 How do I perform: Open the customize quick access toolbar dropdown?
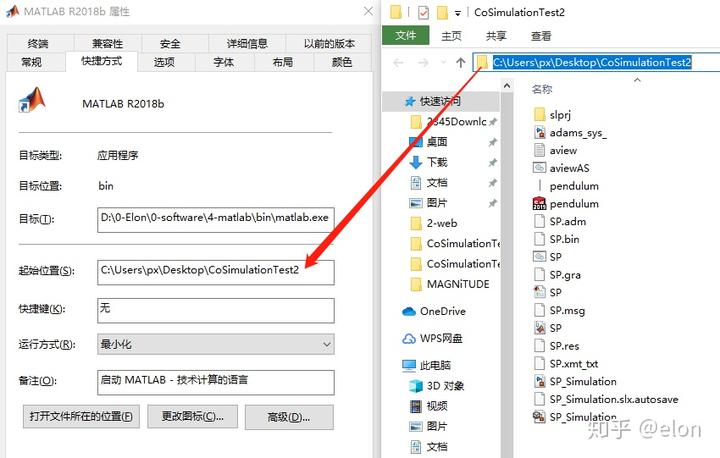coord(457,13)
